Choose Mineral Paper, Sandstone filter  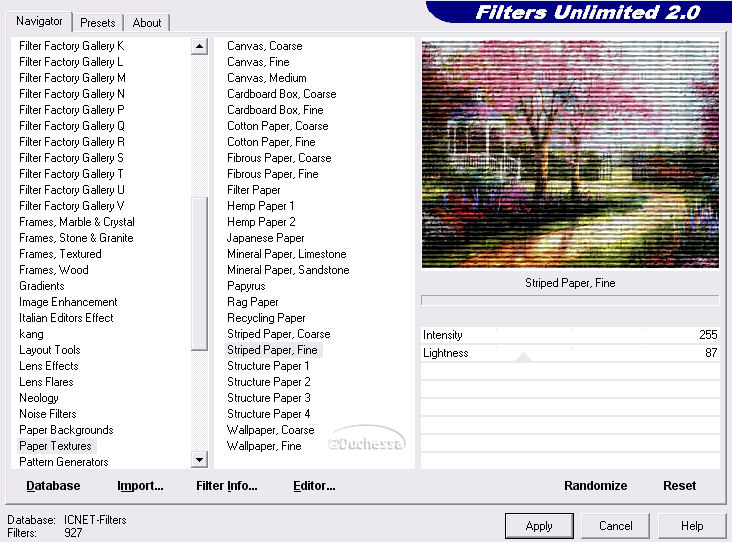(x=288, y=269)
